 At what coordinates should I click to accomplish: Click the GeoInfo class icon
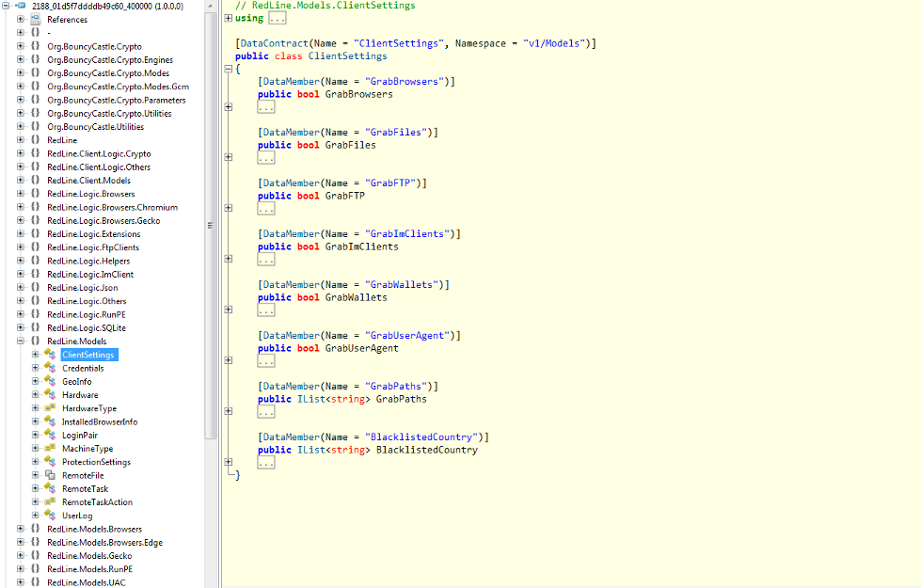click(x=50, y=381)
